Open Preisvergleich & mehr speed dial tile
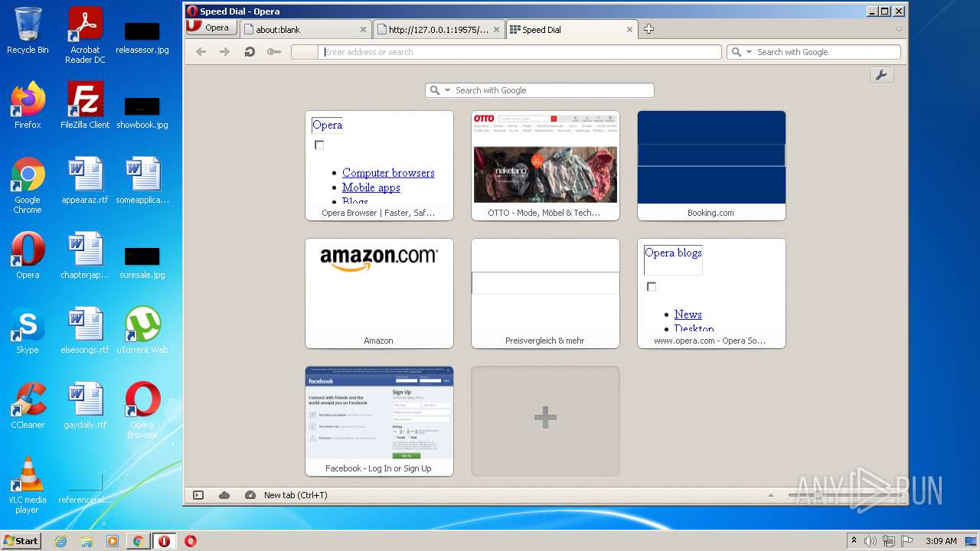The image size is (980, 551). 545,293
